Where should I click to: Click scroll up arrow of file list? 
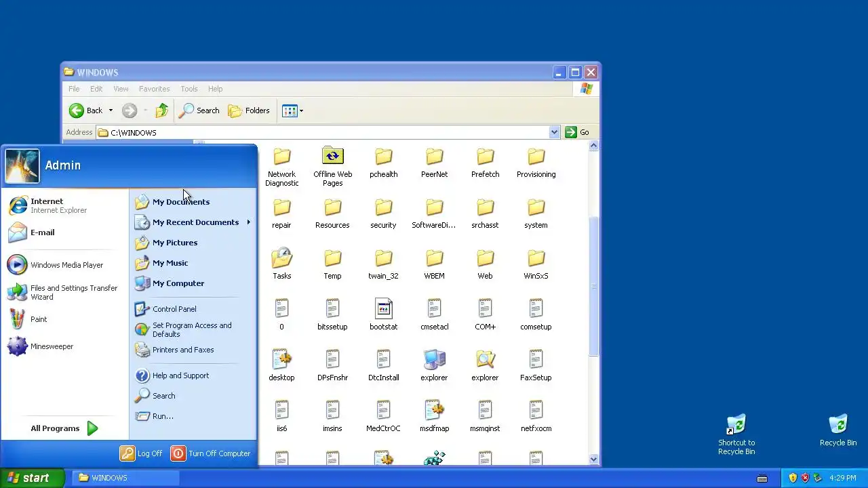pos(593,145)
